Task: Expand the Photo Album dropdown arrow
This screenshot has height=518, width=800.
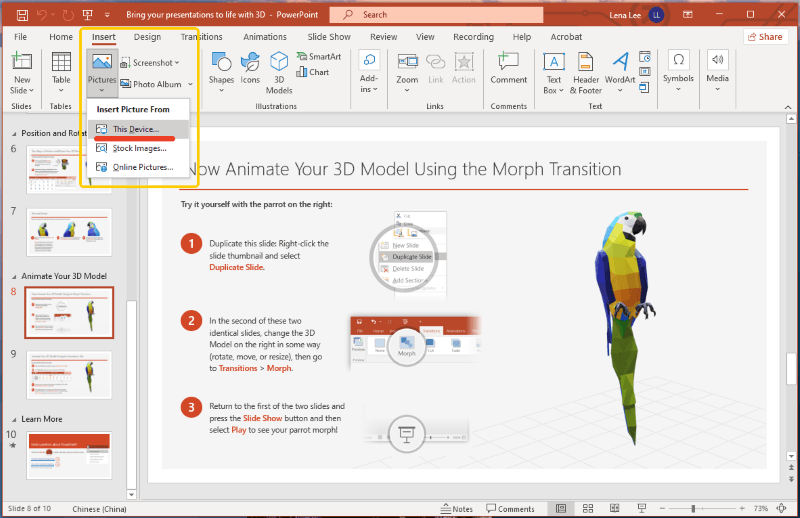Action: [190, 84]
